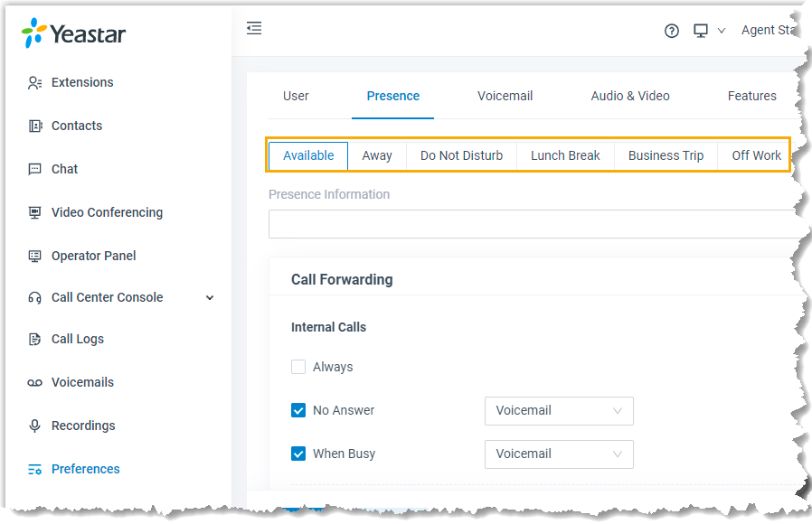Viewport: 812px width, 524px height.
Task: Open the When Busy Voicemail dropdown
Action: (x=559, y=454)
